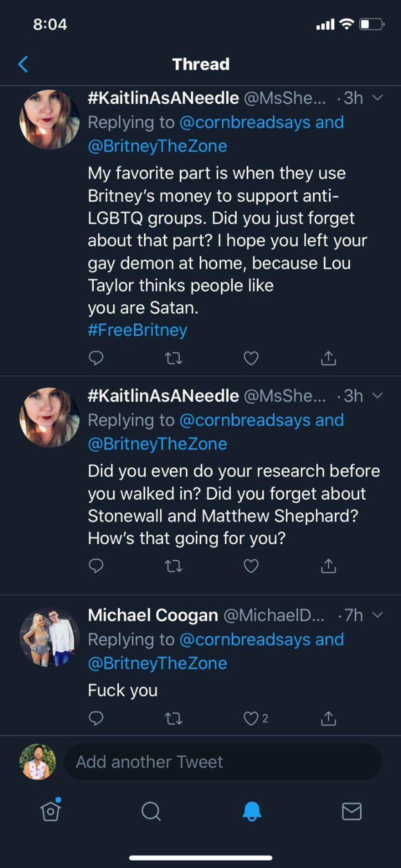Like Michael Coogan's tweet with 2 likes
This screenshot has width=401, height=868.
(251, 718)
